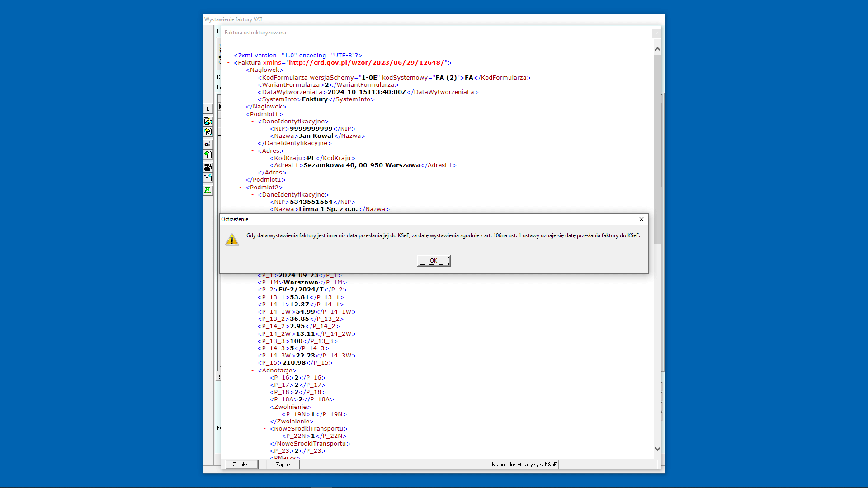This screenshot has width=868, height=488.
Task: Open the document correction hand icon
Action: 208,131
